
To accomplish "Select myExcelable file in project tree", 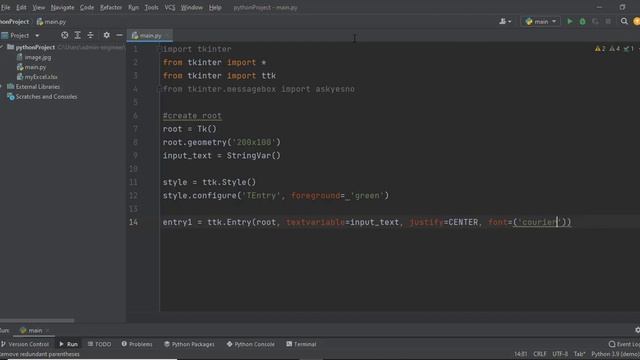I will (37, 77).
